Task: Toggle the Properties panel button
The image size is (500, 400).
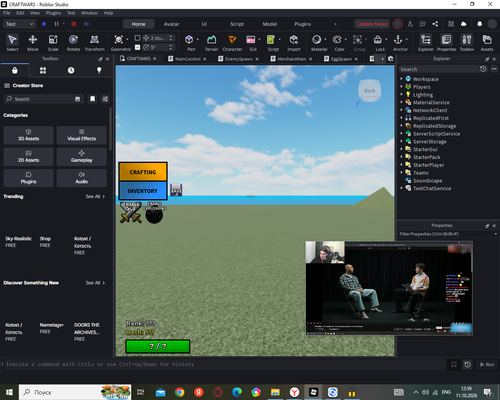Action: [446, 43]
